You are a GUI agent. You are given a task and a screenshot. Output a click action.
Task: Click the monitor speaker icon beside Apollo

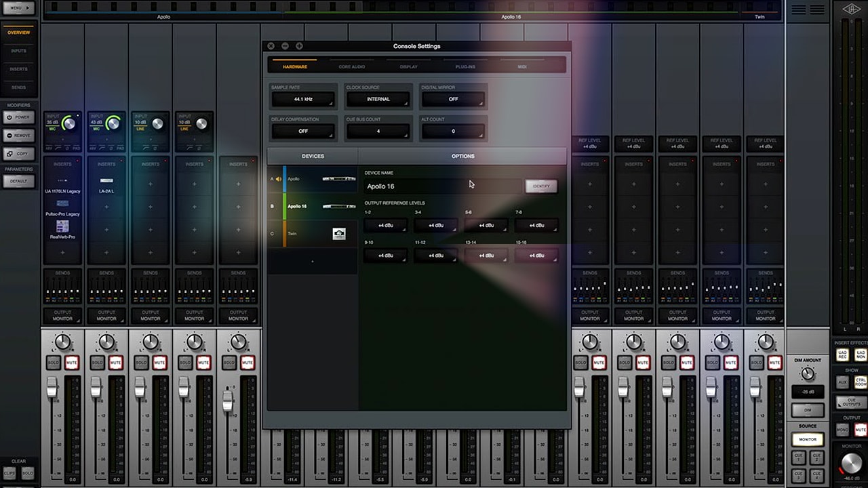click(x=279, y=179)
